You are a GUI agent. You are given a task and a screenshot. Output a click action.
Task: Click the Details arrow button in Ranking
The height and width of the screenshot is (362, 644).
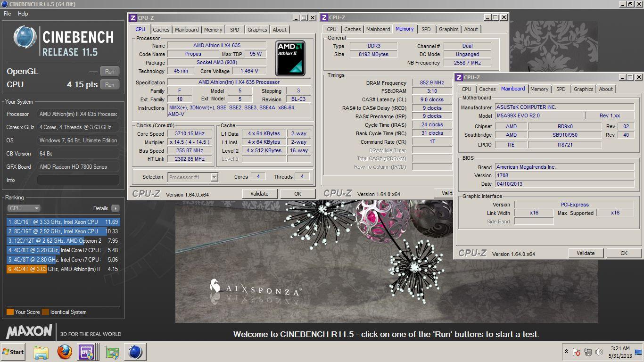coord(116,208)
